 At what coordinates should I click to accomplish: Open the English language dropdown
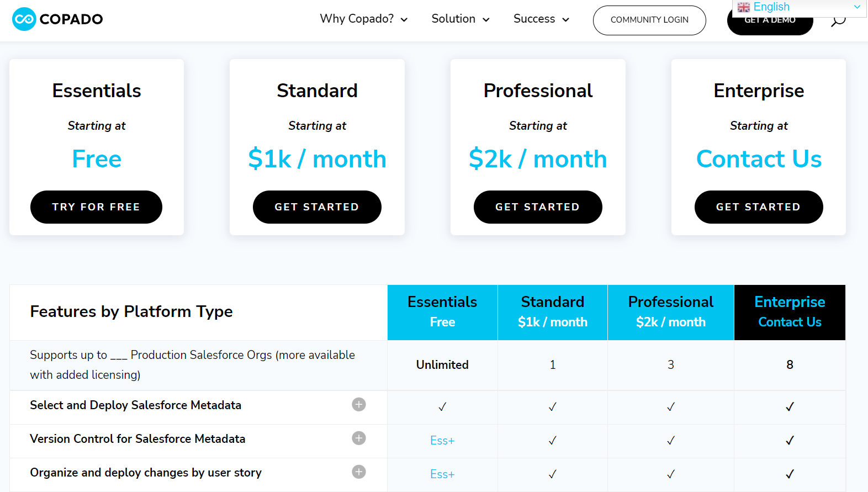pos(800,7)
